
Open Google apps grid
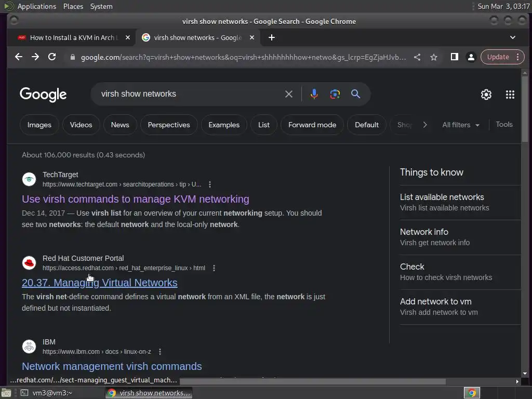[x=510, y=95]
